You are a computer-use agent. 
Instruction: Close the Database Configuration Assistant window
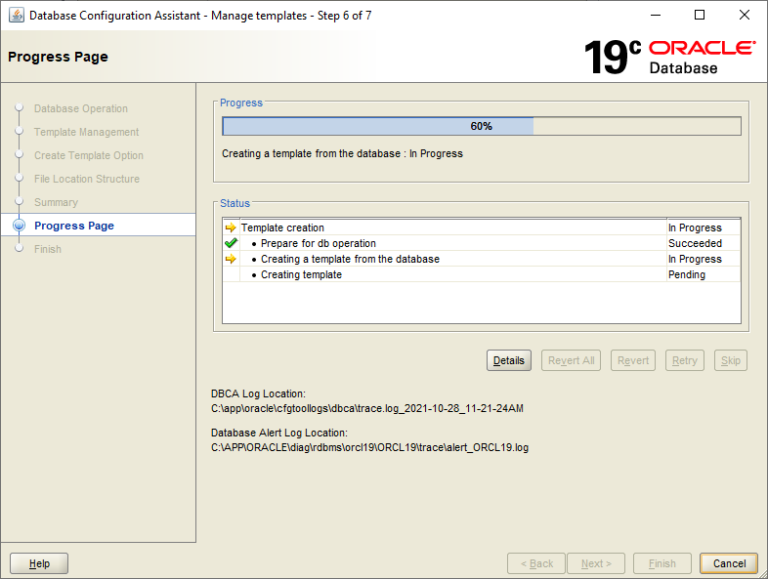(744, 15)
